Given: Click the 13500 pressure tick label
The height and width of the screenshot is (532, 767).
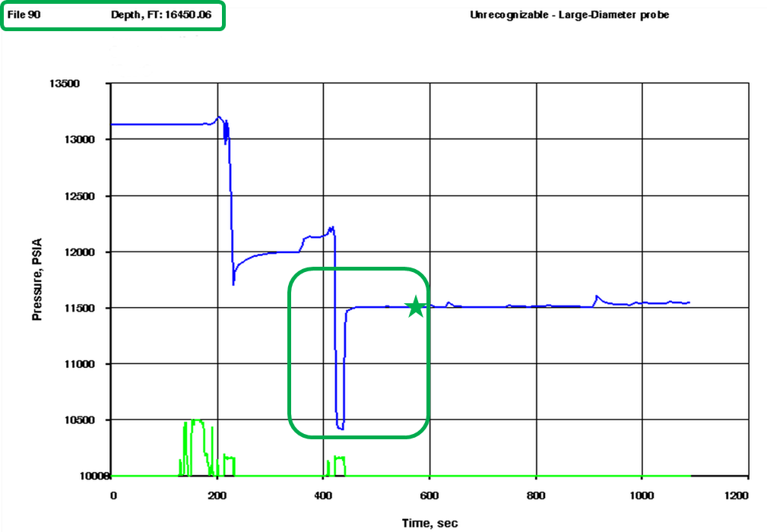Looking at the screenshot, I should pos(64,84).
